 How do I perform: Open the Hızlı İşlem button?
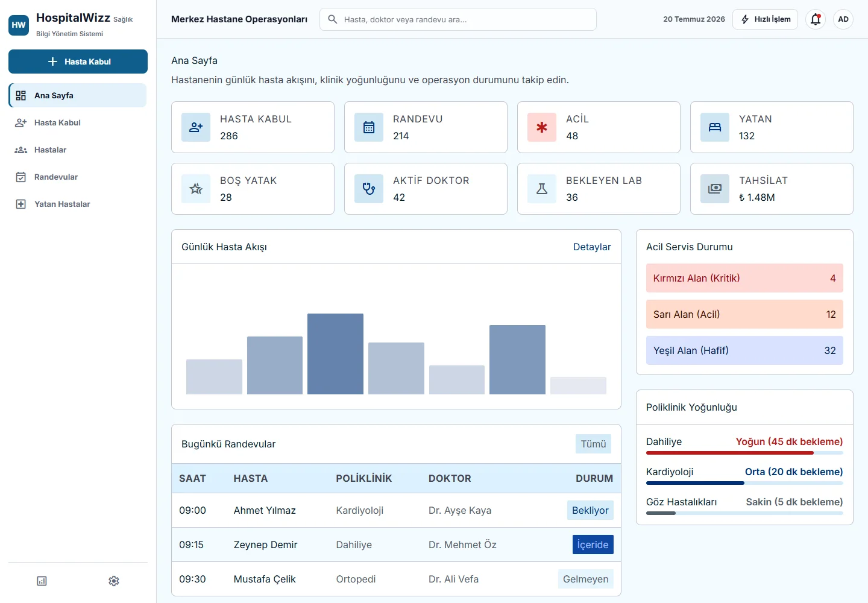click(765, 19)
